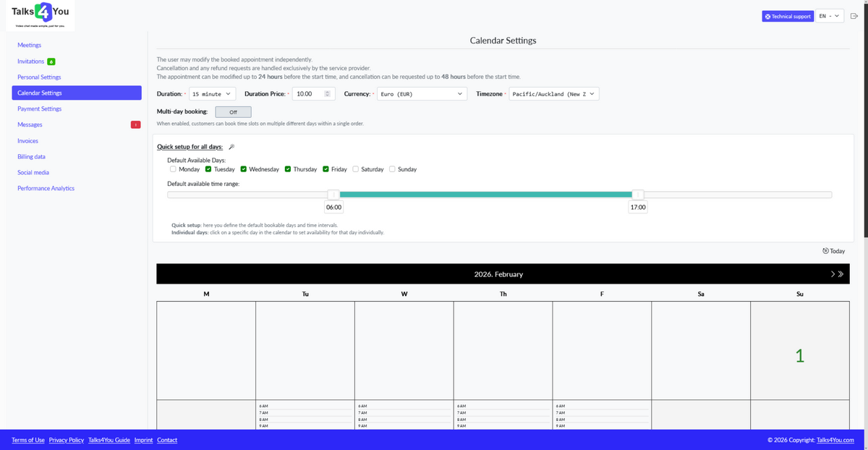Jump ahead using the double chevron arrow
The width and height of the screenshot is (868, 450).
coord(841,273)
